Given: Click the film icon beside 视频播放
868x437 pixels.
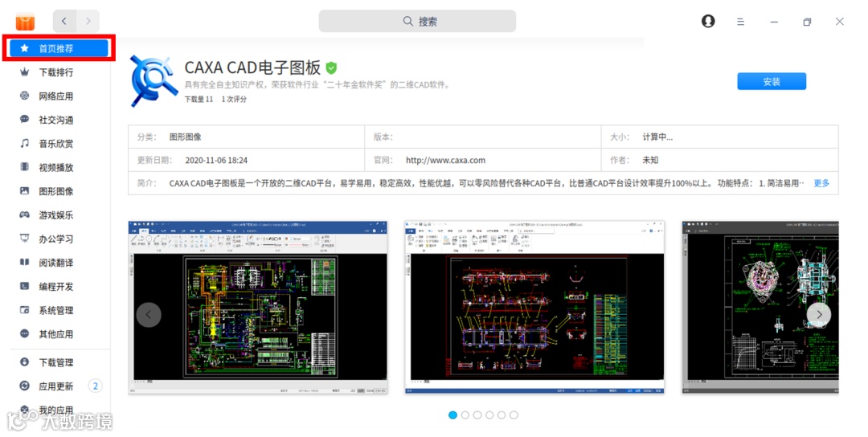Looking at the screenshot, I should 24,167.
